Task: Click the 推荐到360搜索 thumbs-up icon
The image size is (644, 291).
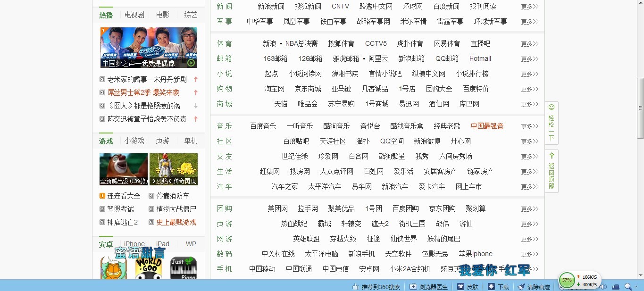Action: coord(356,287)
